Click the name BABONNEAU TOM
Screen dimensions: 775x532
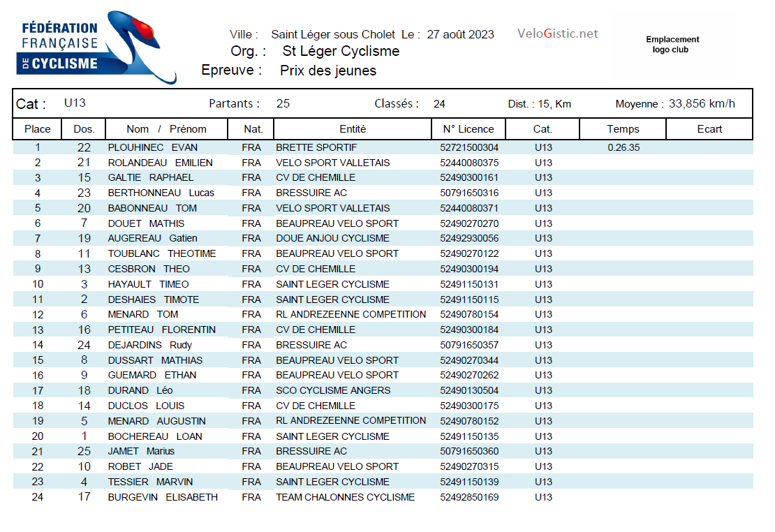pos(152,208)
